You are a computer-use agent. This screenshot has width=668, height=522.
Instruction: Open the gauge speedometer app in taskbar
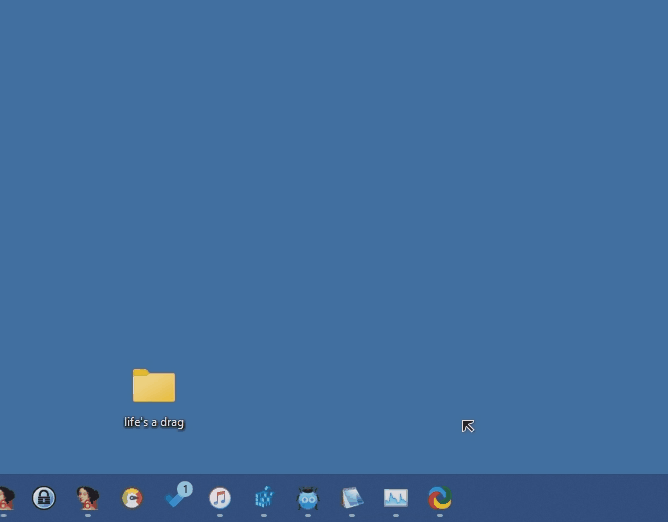click(132, 498)
